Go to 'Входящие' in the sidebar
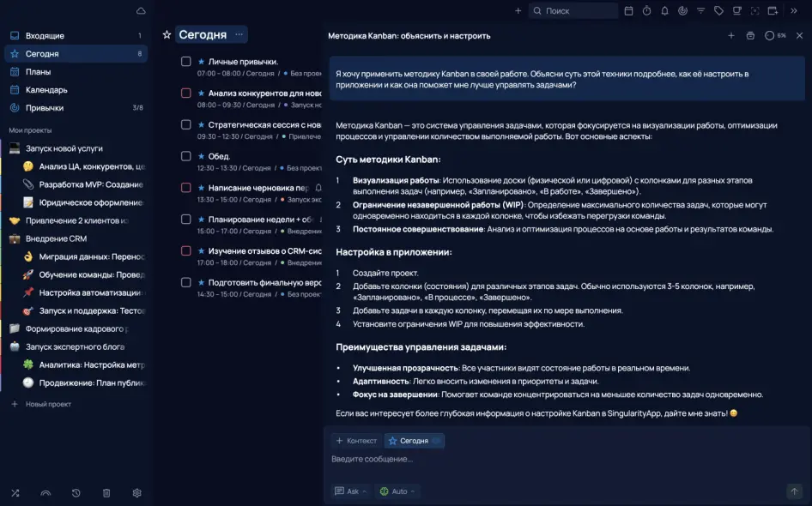 [x=45, y=36]
